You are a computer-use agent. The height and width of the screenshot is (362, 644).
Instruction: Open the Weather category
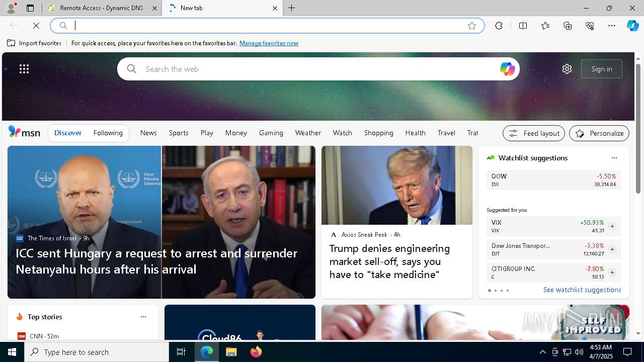tap(308, 133)
